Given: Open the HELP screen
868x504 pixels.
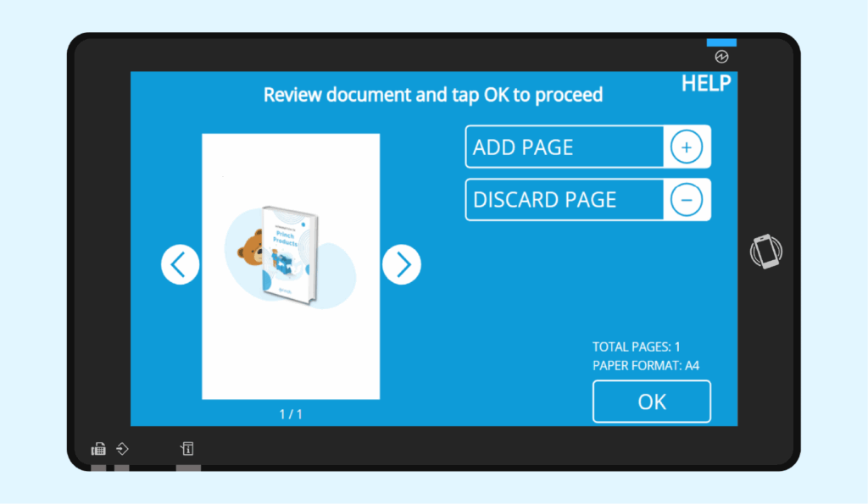Looking at the screenshot, I should pyautogui.click(x=705, y=83).
